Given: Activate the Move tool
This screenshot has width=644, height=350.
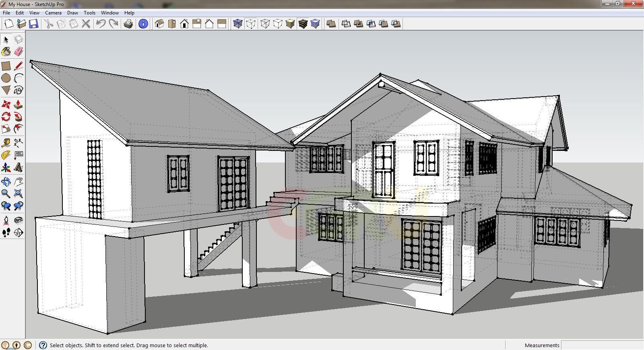Looking at the screenshot, I should coord(6,105).
